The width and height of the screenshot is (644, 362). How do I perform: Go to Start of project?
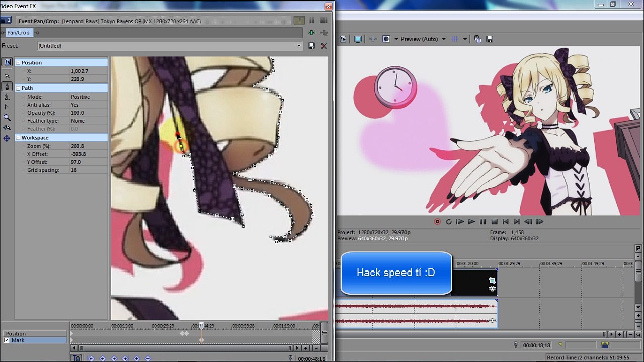506,222
